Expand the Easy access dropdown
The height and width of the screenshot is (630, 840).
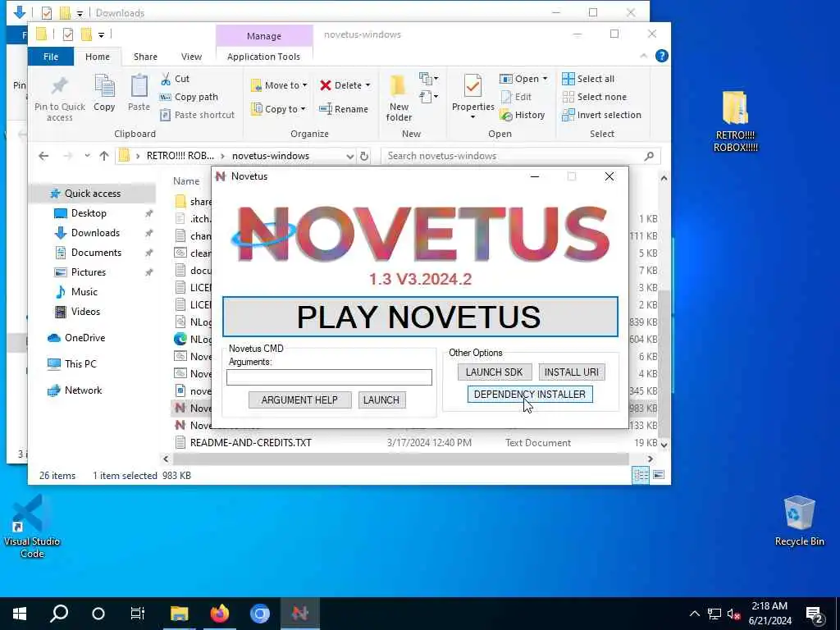(428, 97)
